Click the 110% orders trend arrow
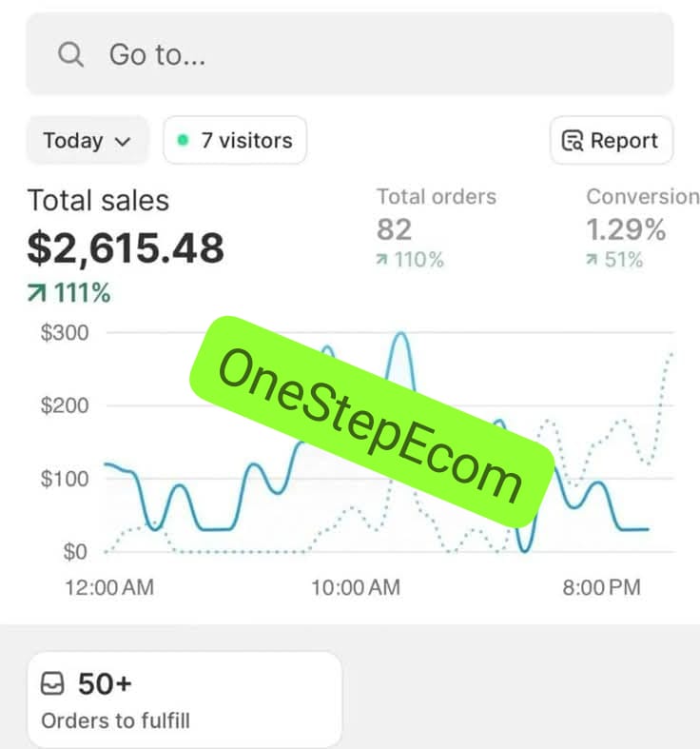 (381, 260)
